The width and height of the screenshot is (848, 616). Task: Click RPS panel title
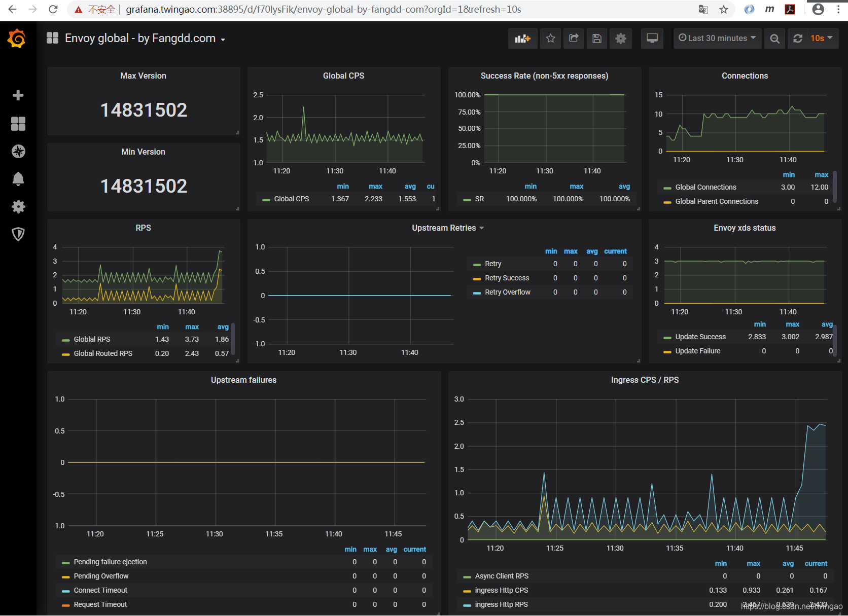point(143,228)
